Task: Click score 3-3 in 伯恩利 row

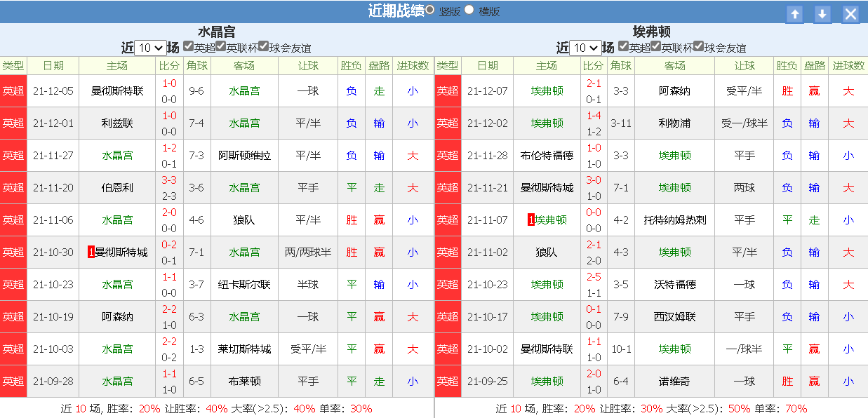Action: (169, 180)
